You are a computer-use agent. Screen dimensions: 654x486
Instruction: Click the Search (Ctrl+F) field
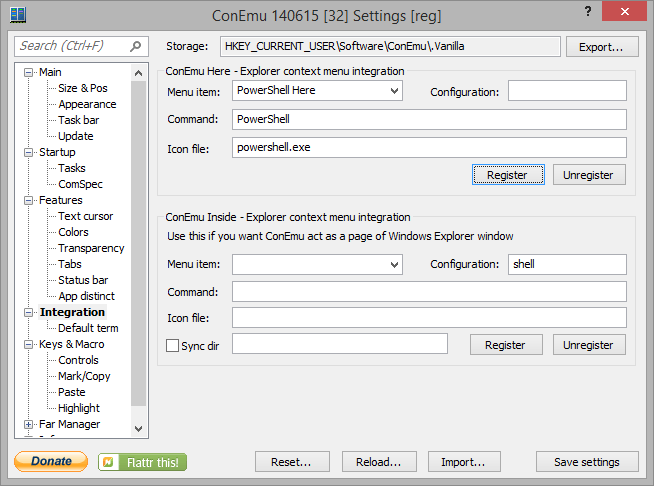pyautogui.click(x=72, y=46)
